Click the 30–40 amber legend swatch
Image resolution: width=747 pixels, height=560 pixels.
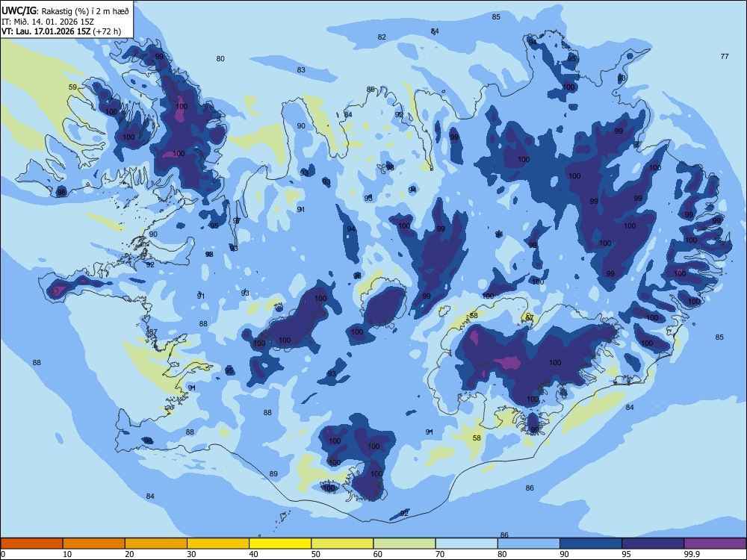click(218, 544)
